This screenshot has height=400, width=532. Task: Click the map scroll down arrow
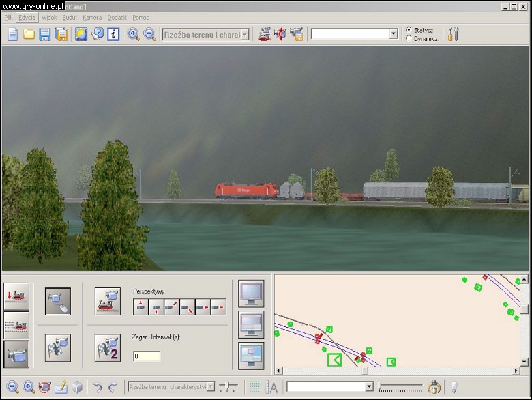[524, 362]
